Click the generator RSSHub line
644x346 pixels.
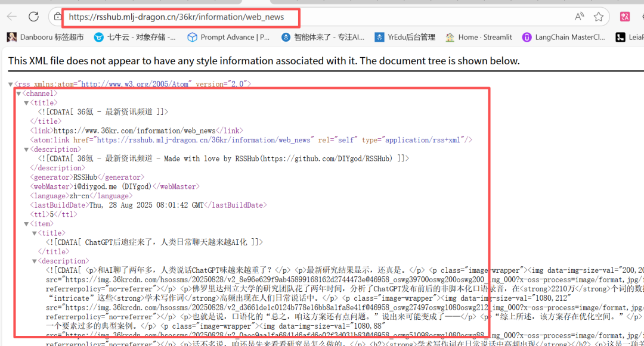[87, 177]
